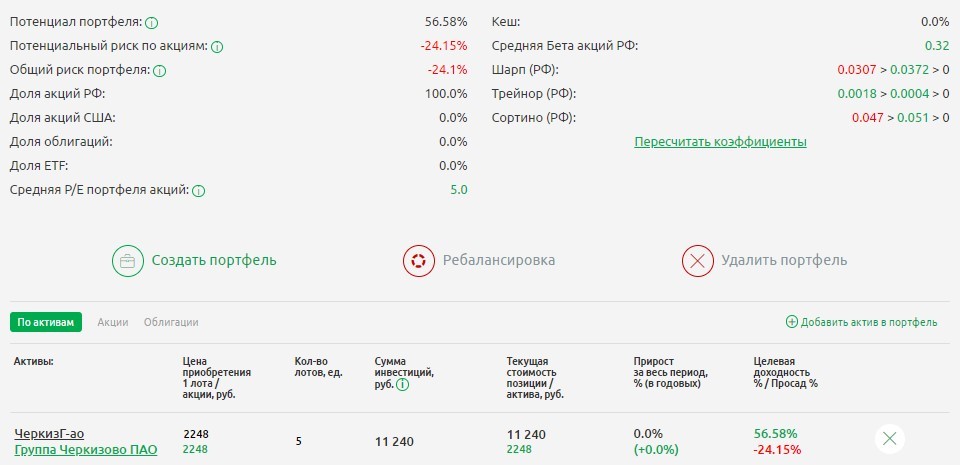Screen dimensions: 960x465
Task: Open Группа Черкизово ПАО company link
Action: coord(86,450)
